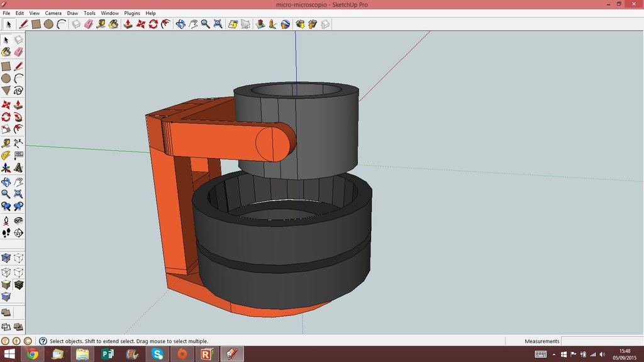Click Pan hand tool in the left toolbar
The width and height of the screenshot is (644, 362).
[18, 182]
